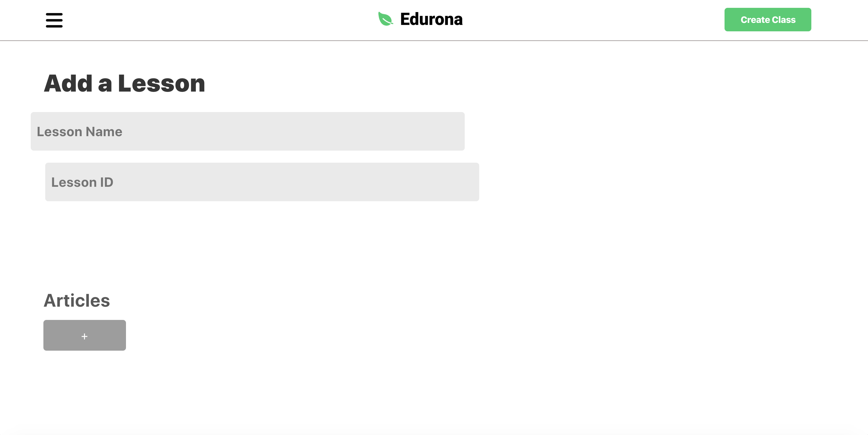Focus the Lesson ID input field
The width and height of the screenshot is (868, 435).
click(262, 182)
